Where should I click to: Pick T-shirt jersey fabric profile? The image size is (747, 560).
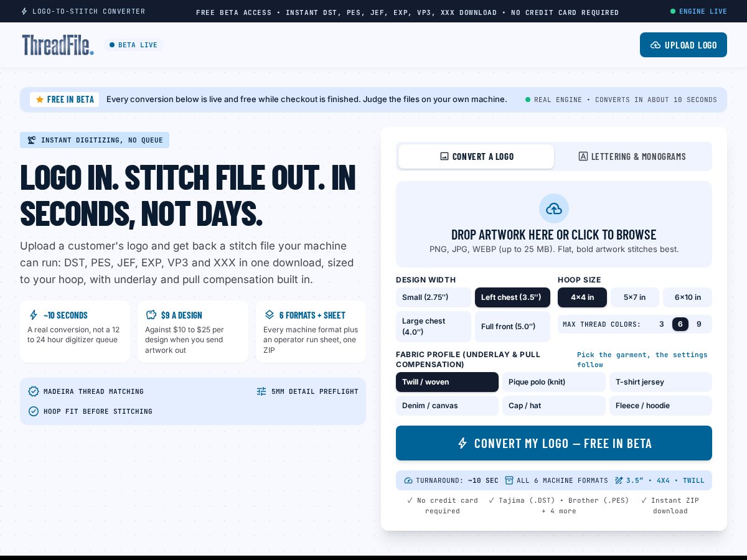[x=660, y=382]
